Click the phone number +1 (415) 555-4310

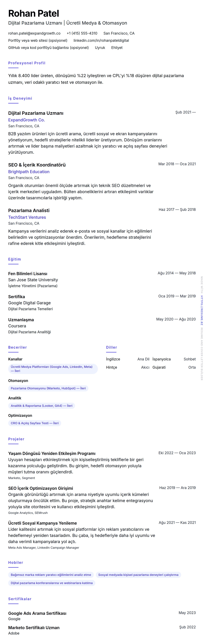[82, 33]
